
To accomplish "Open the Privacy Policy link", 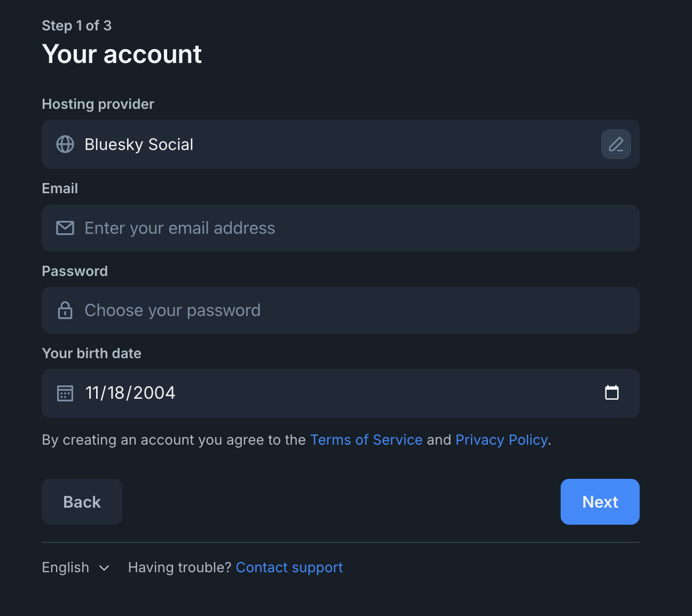I will [501, 440].
